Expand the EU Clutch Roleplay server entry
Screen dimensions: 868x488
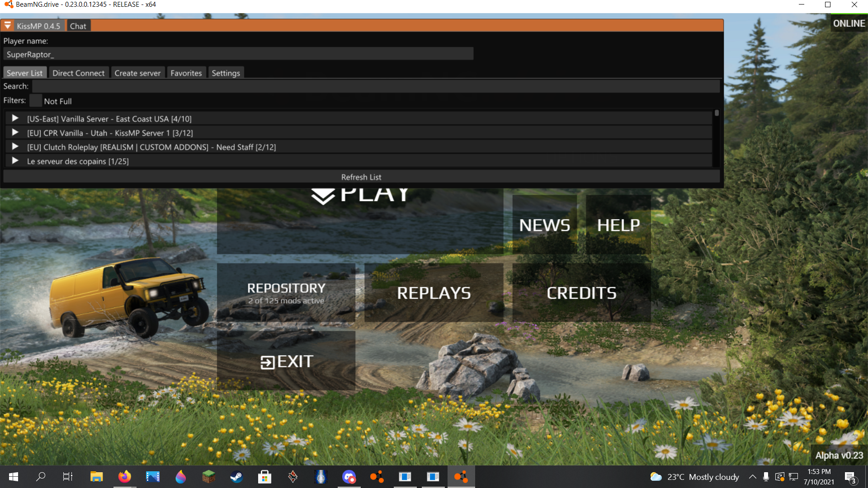(15, 146)
